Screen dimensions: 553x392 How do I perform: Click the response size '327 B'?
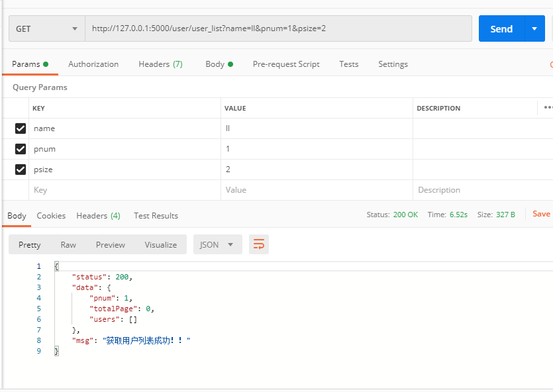click(505, 215)
